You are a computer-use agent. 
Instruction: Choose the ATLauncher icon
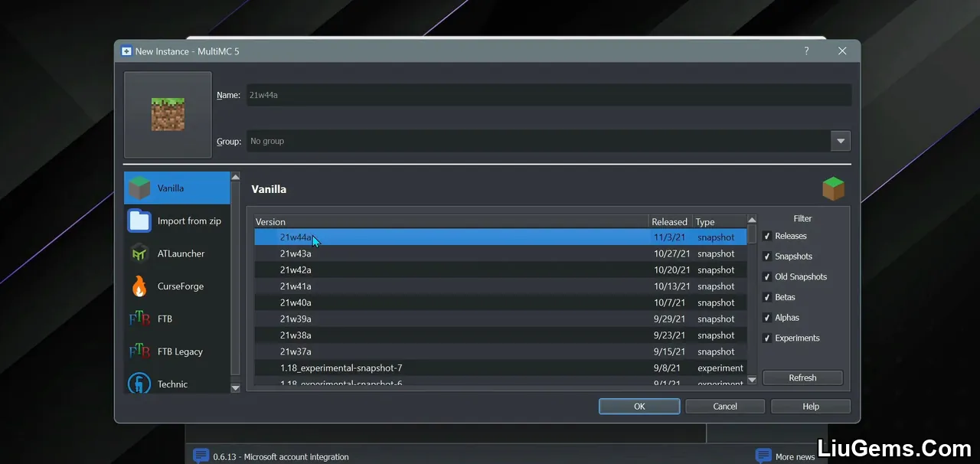click(139, 253)
